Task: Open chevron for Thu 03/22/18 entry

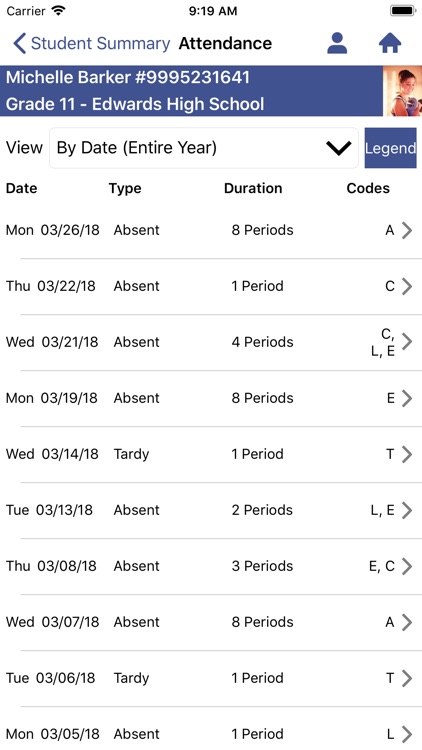Action: [x=407, y=286]
